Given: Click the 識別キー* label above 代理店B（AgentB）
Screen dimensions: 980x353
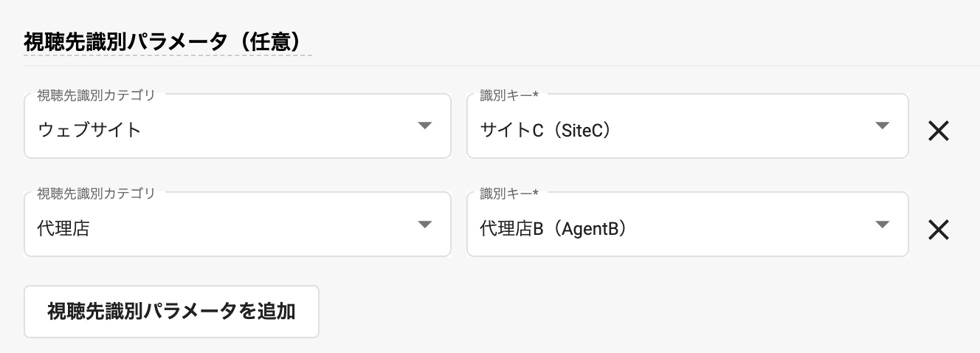Looking at the screenshot, I should pyautogui.click(x=509, y=193).
